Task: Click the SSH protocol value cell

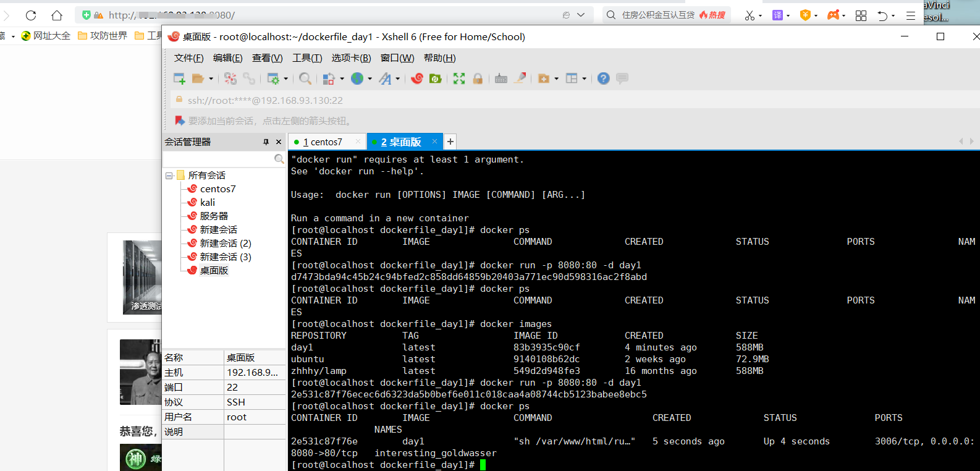Action: (255, 402)
